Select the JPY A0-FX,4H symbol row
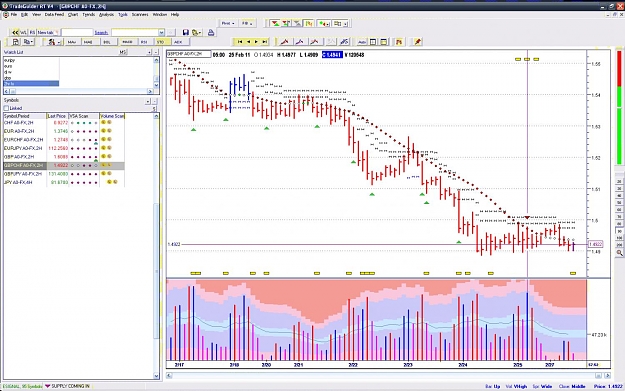This screenshot has width=625, height=391. point(64,182)
